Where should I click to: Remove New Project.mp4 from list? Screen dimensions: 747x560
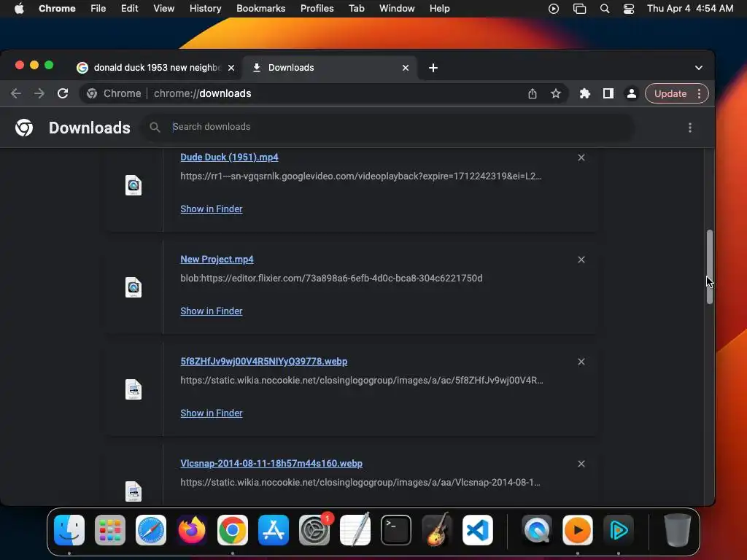(x=581, y=260)
